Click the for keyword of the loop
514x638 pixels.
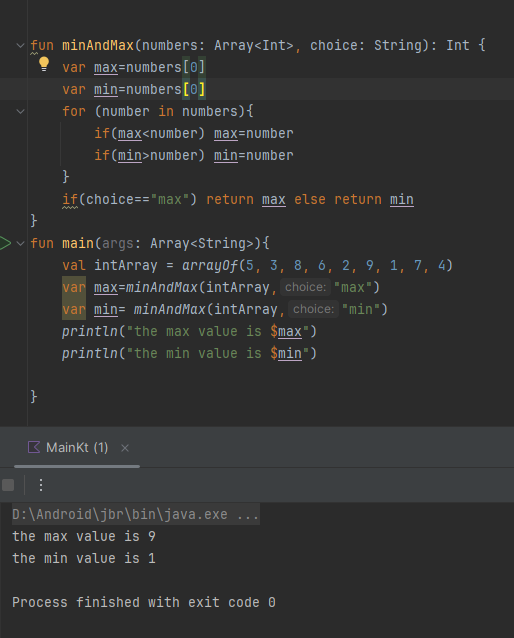tap(74, 111)
